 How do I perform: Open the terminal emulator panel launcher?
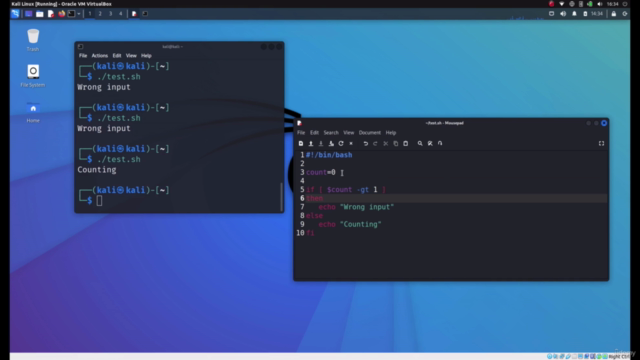tap(71, 13)
